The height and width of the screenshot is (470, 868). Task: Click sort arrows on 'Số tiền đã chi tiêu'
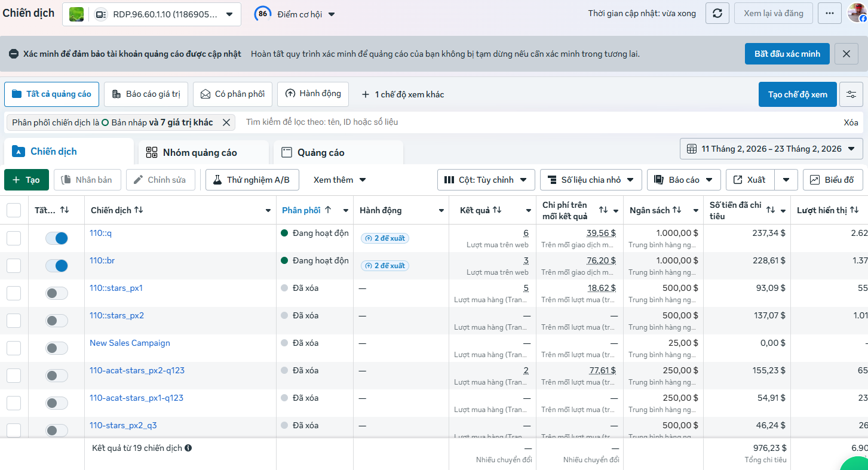(771, 210)
